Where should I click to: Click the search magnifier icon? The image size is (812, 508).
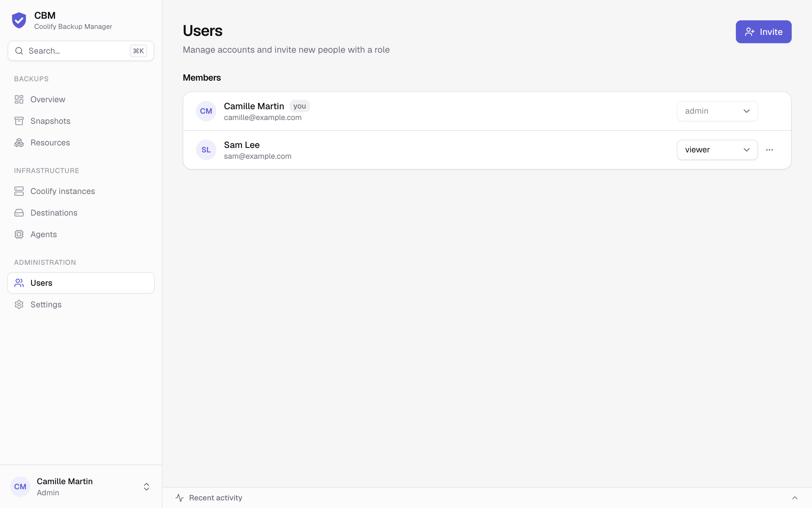[x=19, y=51]
